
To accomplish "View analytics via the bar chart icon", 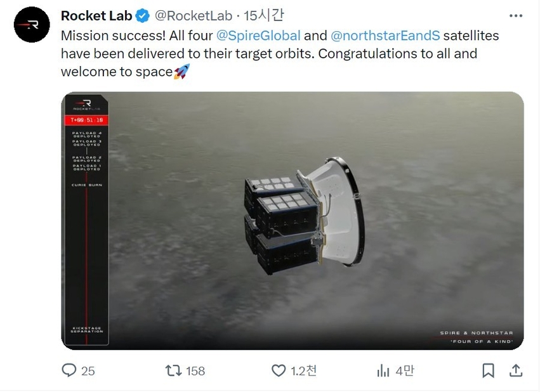I will pyautogui.click(x=383, y=370).
